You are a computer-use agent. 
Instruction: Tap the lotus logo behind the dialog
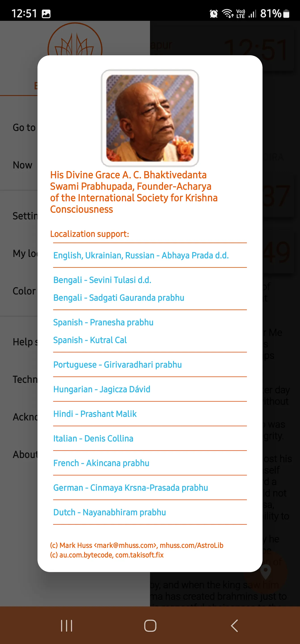pos(74,40)
